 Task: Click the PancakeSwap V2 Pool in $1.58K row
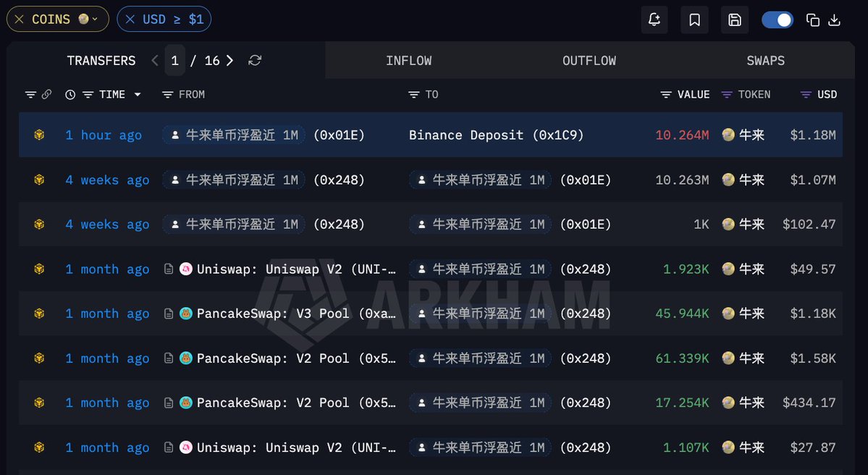(296, 358)
